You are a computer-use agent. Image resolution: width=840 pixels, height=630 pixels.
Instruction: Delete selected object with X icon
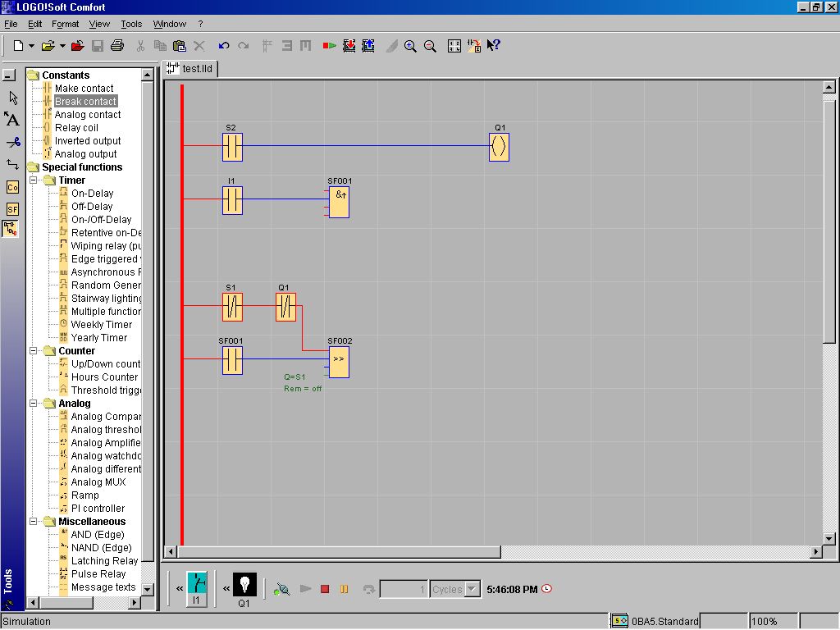[199, 46]
